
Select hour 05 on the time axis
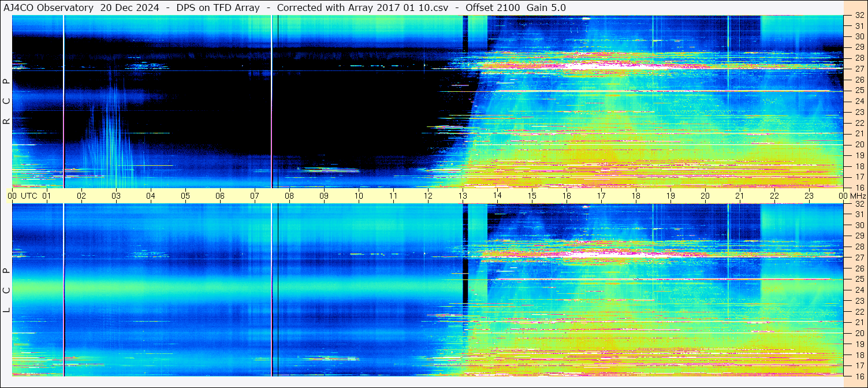185,196
